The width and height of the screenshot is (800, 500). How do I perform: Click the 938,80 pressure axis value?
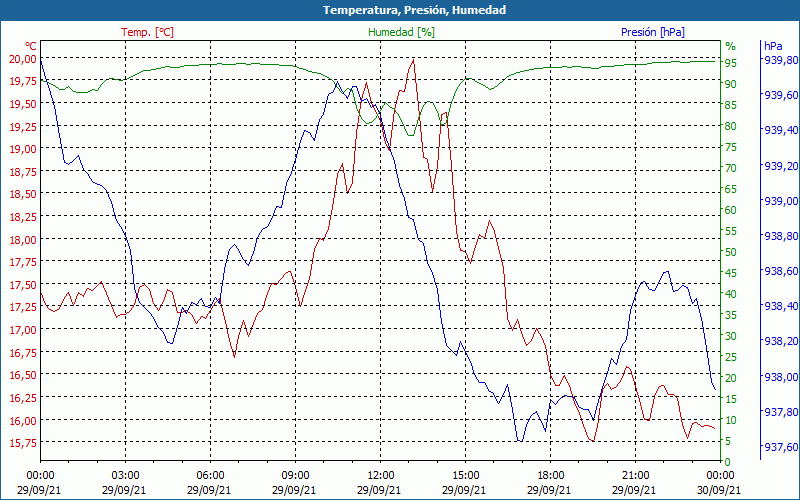779,236
